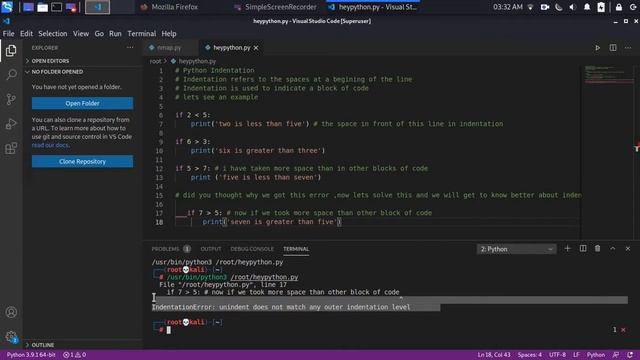The width and height of the screenshot is (640, 360).
Task: Open the File menu
Action: coord(8,33)
